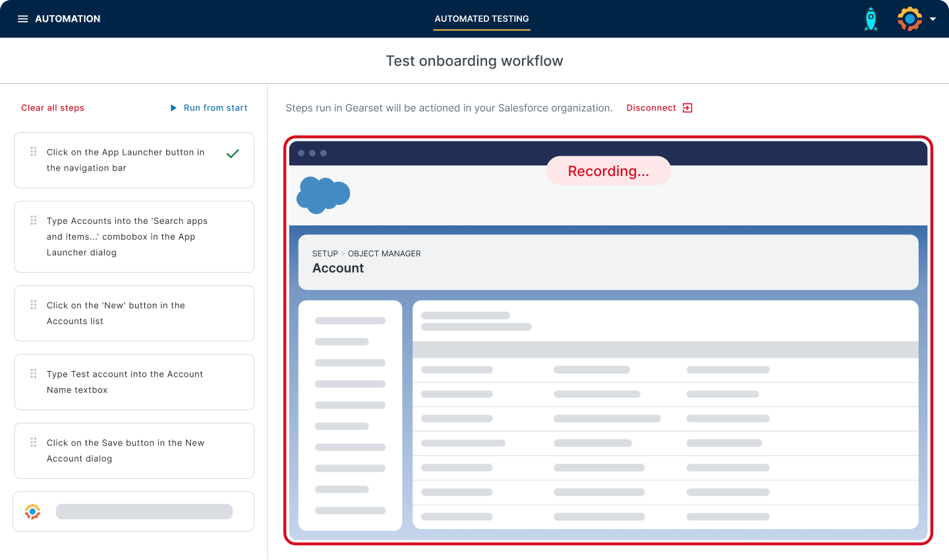Screen dimensions: 949x560
Task: Expand the 'Type Test account' step card
Action: (134, 382)
